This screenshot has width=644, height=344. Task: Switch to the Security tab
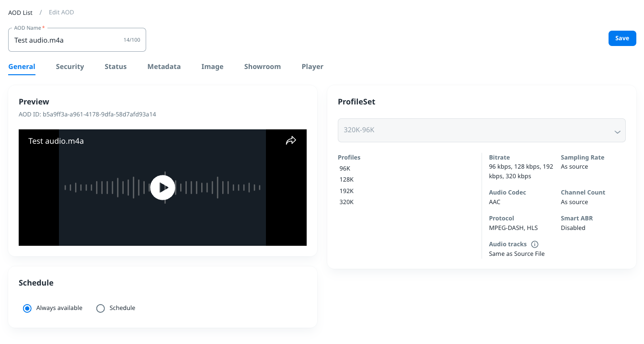(x=69, y=67)
